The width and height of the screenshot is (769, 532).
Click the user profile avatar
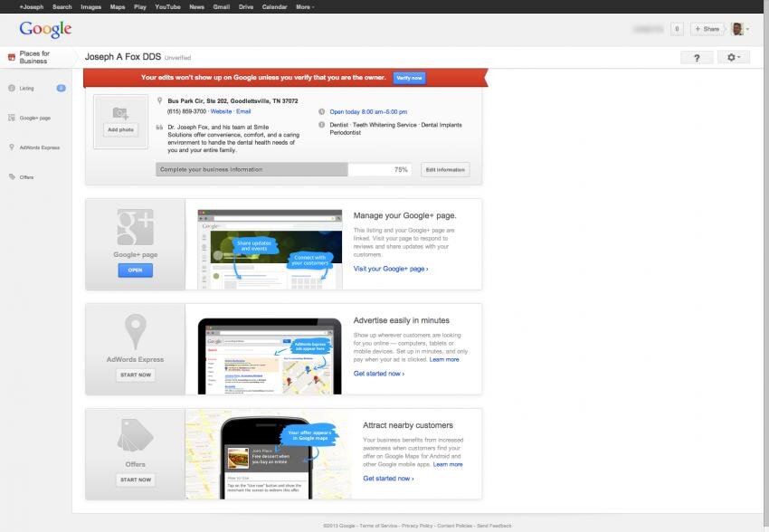pyautogui.click(x=737, y=29)
